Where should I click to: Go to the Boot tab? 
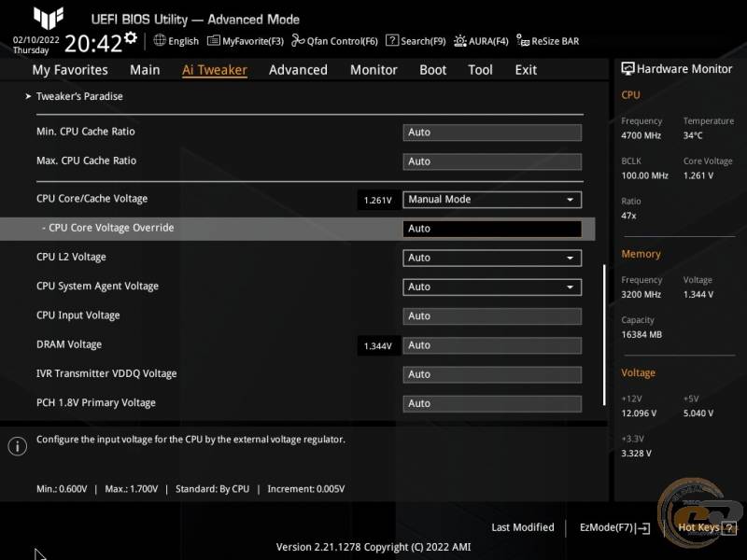click(432, 70)
